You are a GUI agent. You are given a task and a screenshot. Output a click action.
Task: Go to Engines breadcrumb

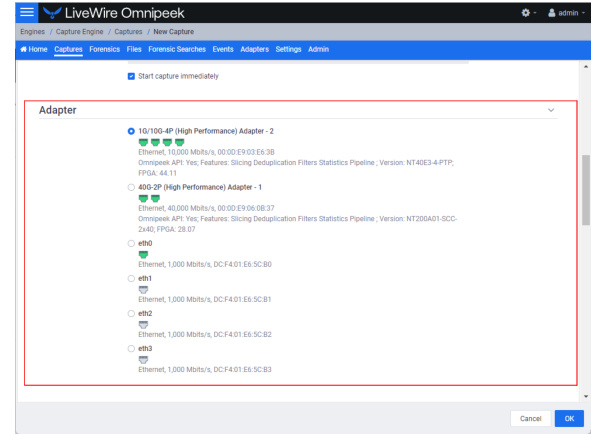[32, 32]
